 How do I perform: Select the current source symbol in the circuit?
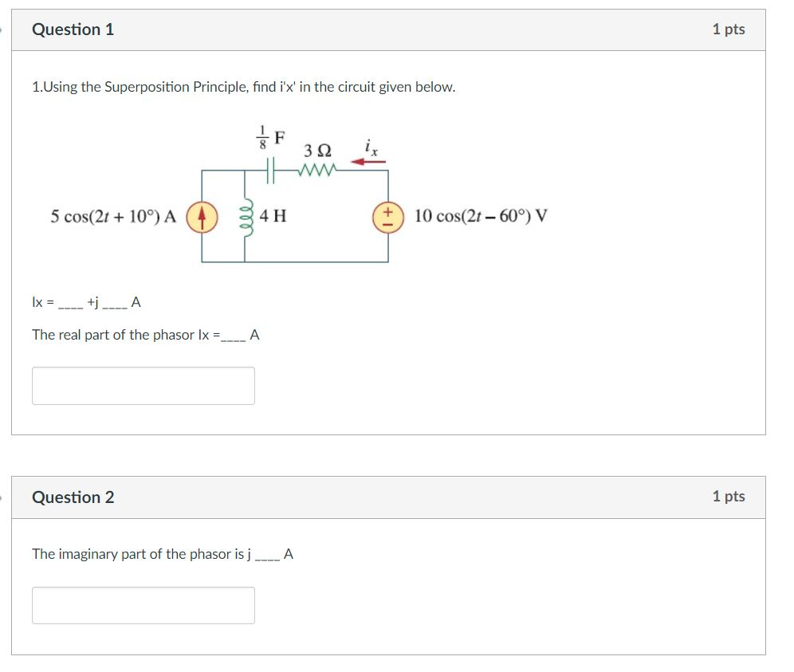(x=202, y=215)
